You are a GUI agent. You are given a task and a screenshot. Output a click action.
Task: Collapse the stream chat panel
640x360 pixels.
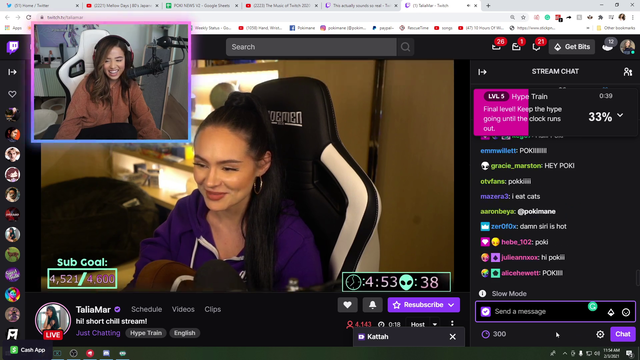tap(482, 72)
